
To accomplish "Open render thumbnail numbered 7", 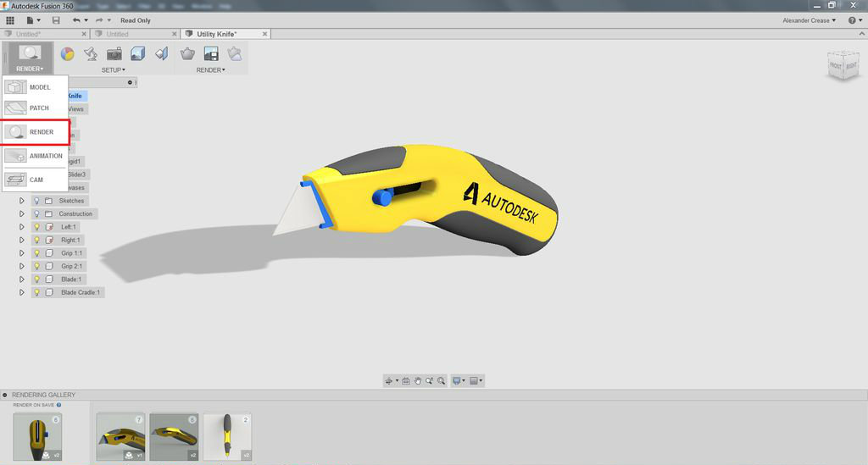I will (x=120, y=437).
